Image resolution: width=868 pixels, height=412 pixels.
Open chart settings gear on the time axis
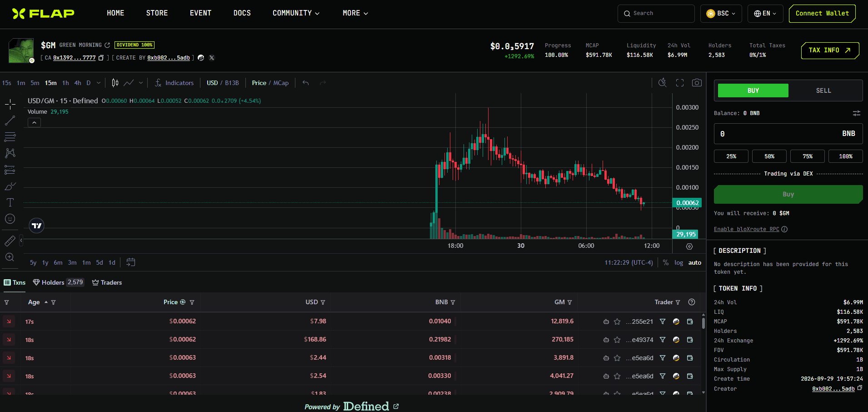(689, 246)
